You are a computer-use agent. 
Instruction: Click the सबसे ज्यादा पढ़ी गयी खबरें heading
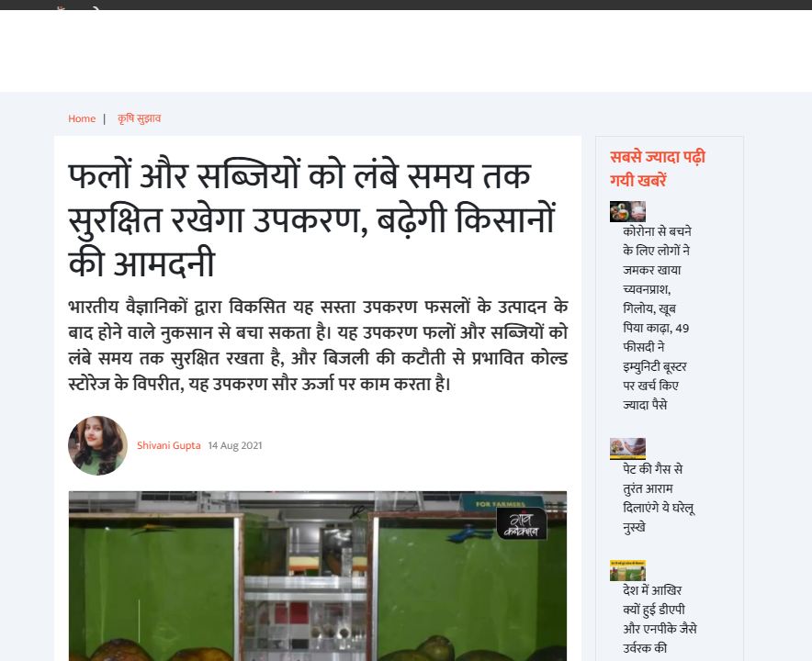coord(657,166)
